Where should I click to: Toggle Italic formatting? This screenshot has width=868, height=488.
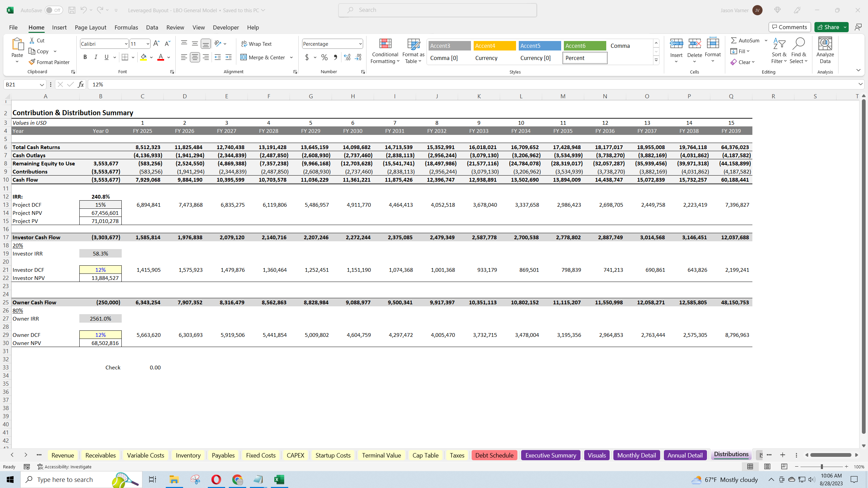(x=96, y=57)
